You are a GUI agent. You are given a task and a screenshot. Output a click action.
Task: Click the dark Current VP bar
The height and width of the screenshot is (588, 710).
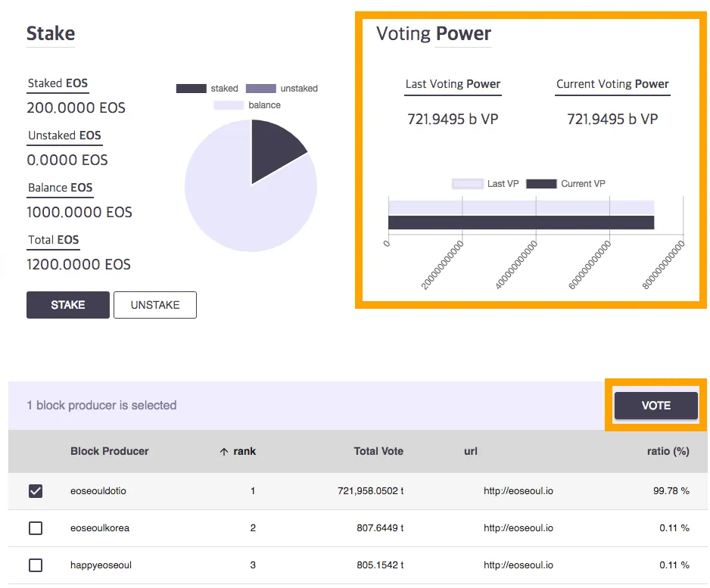(522, 222)
